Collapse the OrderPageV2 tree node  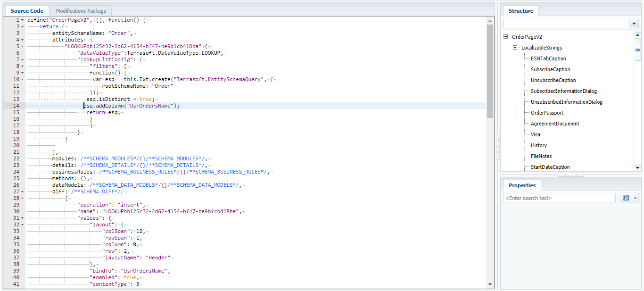click(505, 36)
